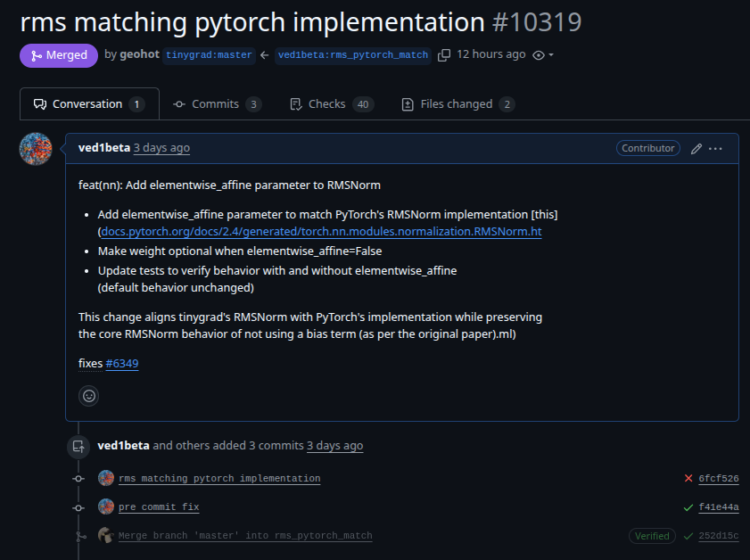Open the 'pre commit fix' commit
The image size is (750, 560).
click(159, 506)
